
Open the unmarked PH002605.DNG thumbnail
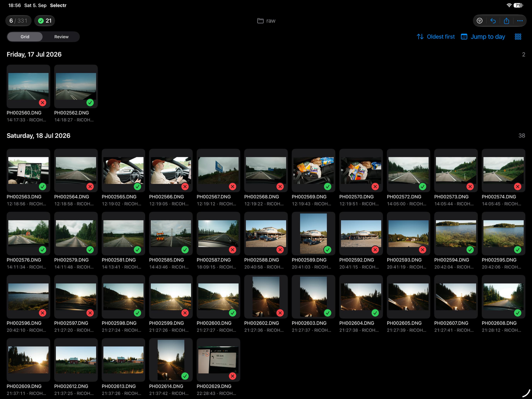tap(408, 297)
